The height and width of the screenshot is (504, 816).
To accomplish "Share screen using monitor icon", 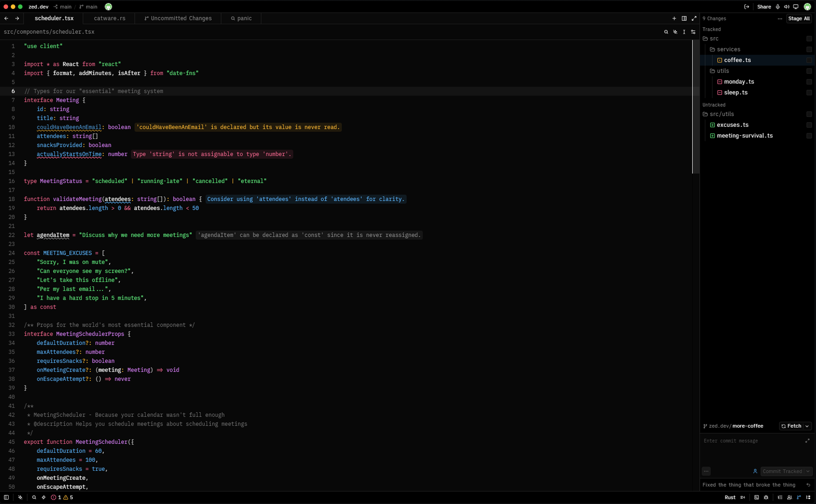I will [796, 7].
